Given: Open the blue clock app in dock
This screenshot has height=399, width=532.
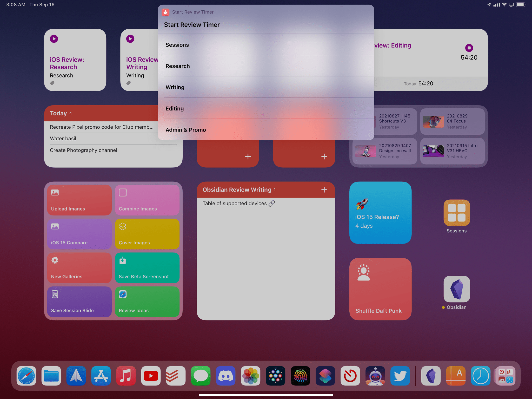Looking at the screenshot, I should tap(481, 376).
